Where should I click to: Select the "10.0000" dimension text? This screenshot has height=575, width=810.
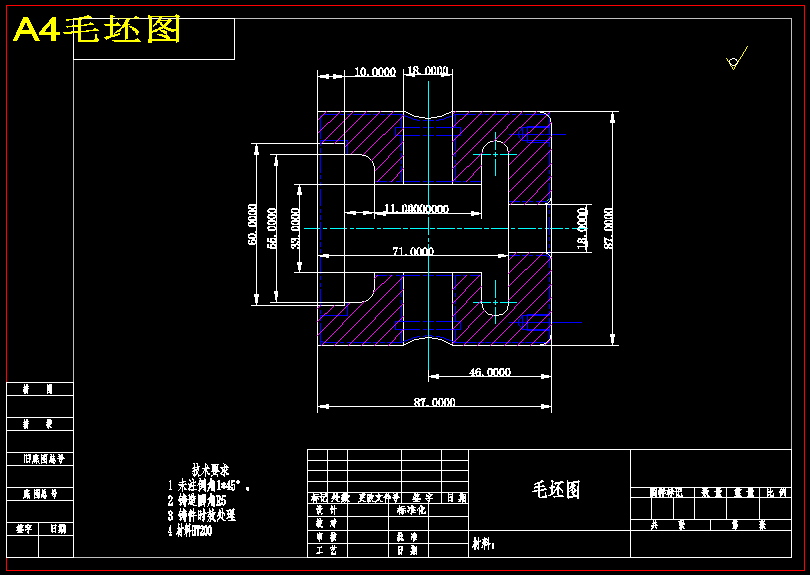pos(375,72)
